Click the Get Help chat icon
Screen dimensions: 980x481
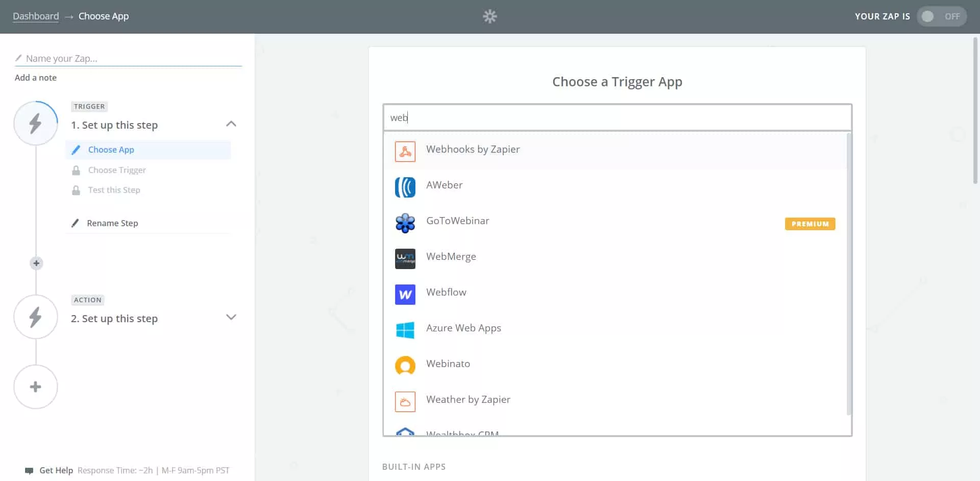pyautogui.click(x=29, y=471)
